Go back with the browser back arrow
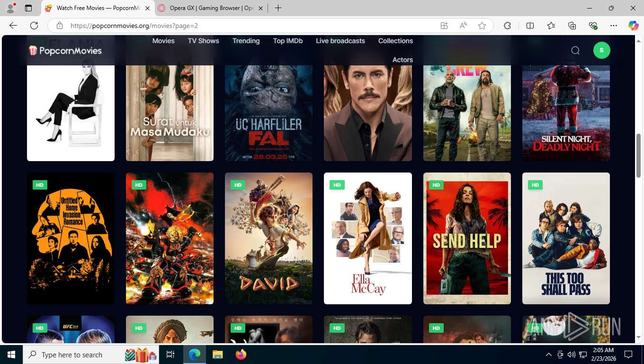This screenshot has width=644, height=364. (13, 26)
